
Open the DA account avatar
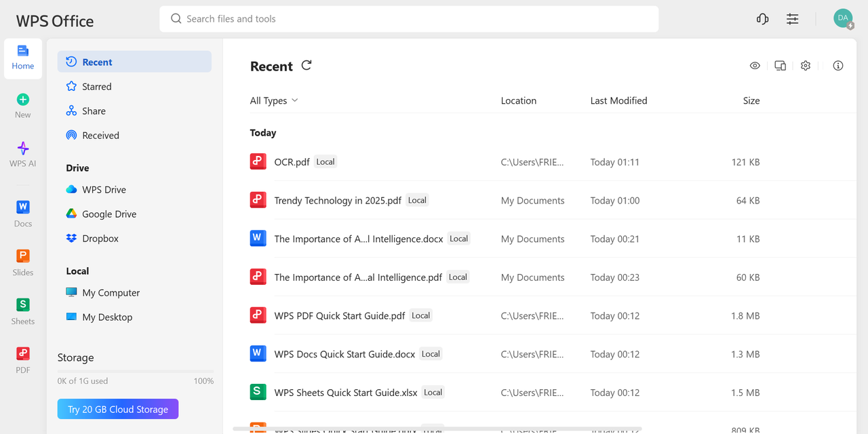tap(843, 18)
